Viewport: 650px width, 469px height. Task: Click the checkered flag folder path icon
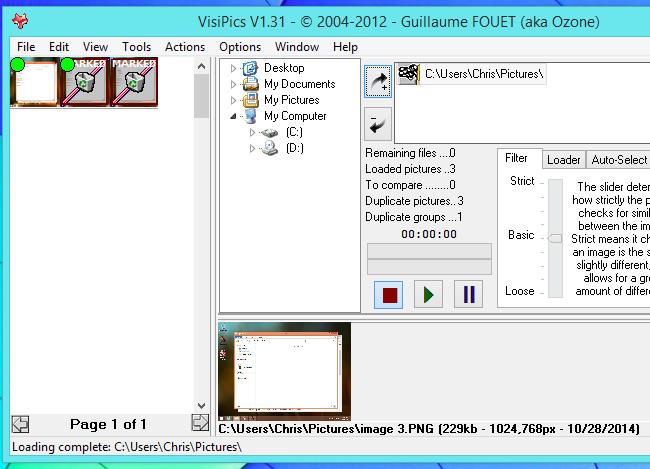(408, 74)
